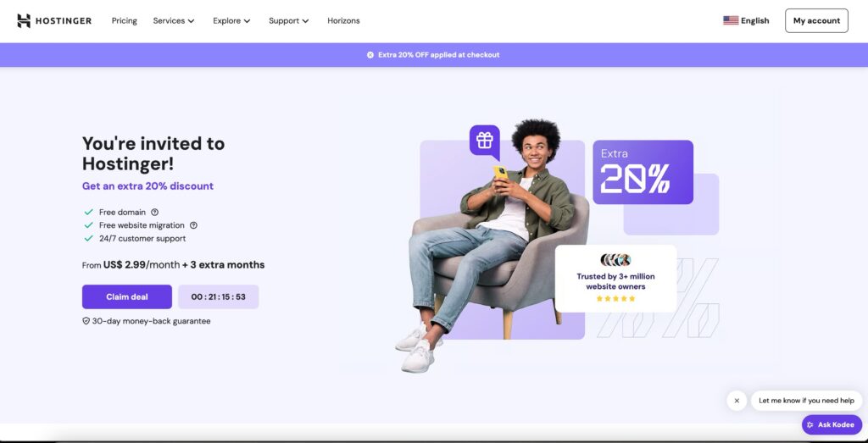Expand the Explore dropdown menu
This screenshot has width=868, height=443.
click(231, 21)
